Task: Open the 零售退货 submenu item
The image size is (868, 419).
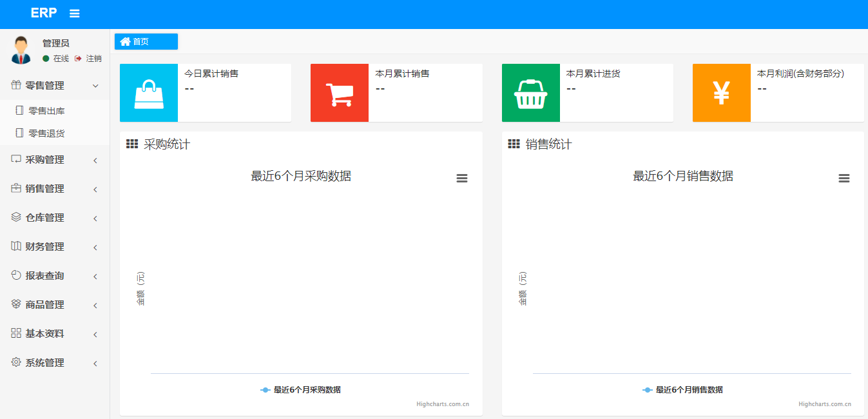Action: click(x=46, y=133)
